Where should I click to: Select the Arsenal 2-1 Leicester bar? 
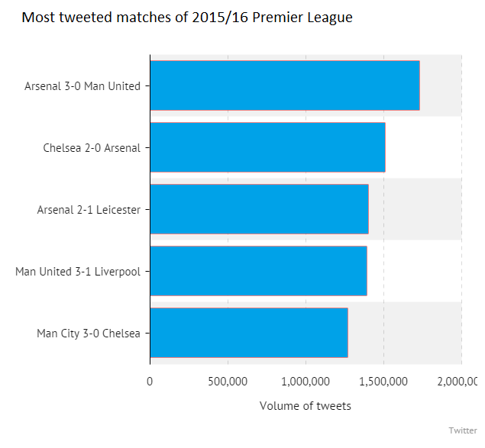click(259, 209)
